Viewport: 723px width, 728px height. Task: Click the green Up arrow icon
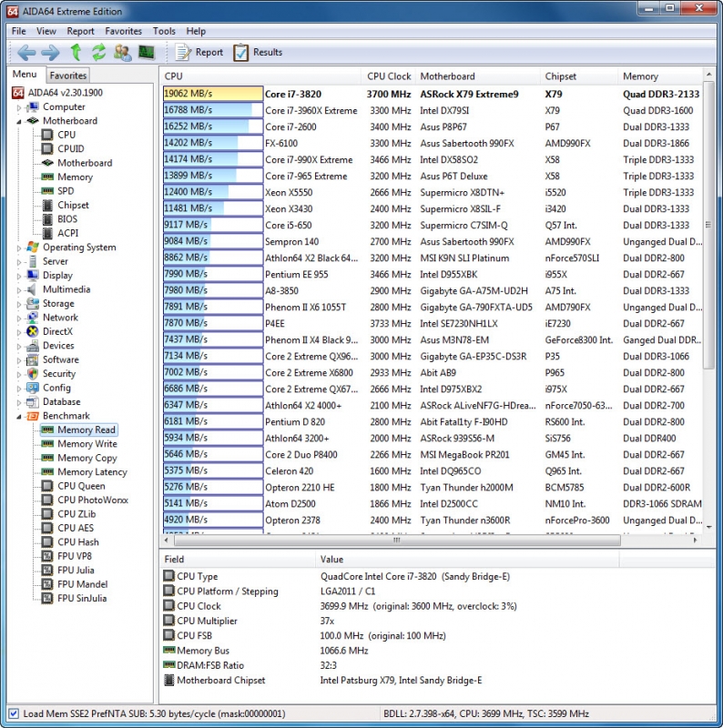(76, 53)
